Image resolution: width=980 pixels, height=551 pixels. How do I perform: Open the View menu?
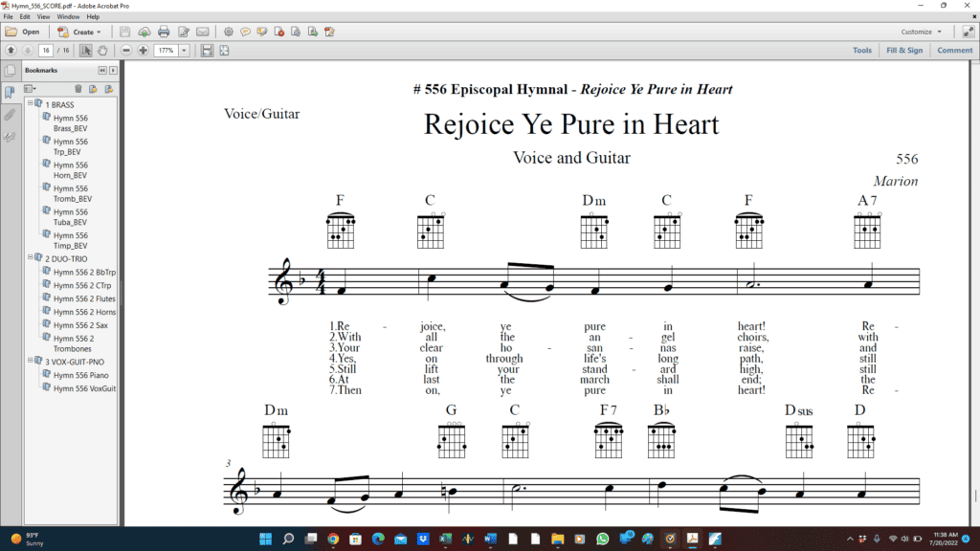(x=43, y=17)
